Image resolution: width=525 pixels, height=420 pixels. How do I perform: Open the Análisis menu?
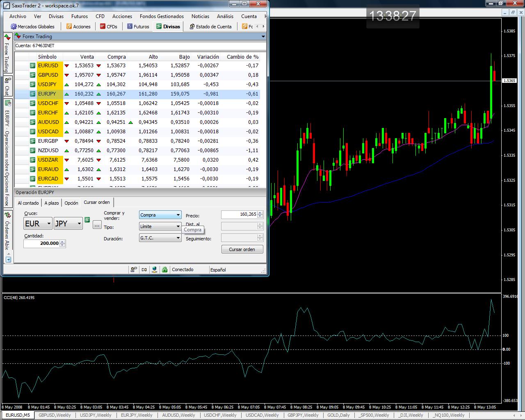[225, 16]
